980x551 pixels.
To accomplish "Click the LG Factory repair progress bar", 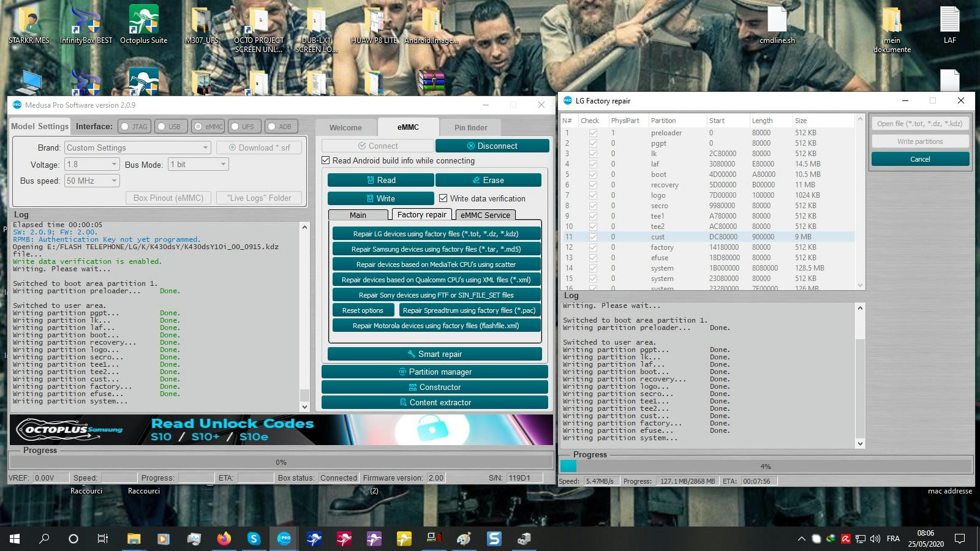I will [766, 466].
